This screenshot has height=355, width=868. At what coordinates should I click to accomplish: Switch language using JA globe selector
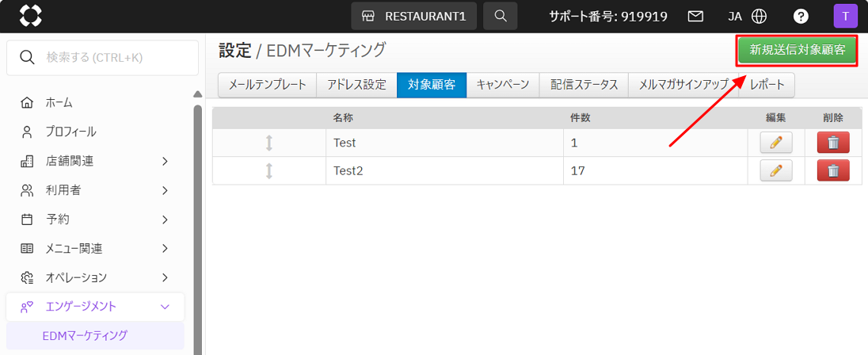[x=748, y=16]
